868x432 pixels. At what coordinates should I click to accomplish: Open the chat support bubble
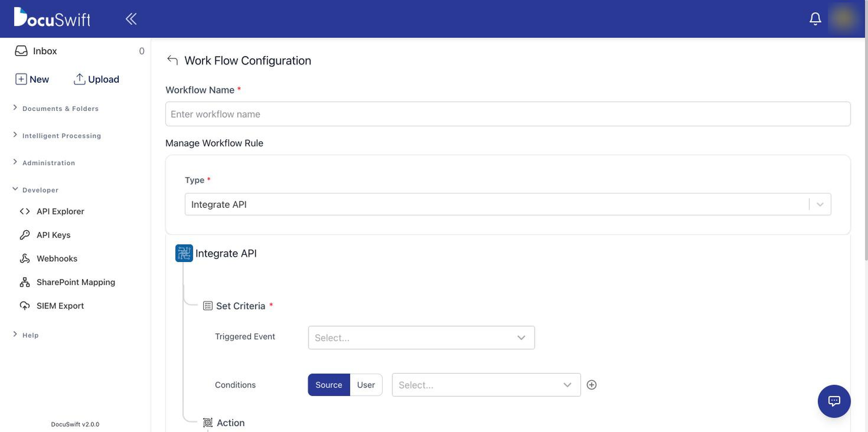[x=834, y=401]
